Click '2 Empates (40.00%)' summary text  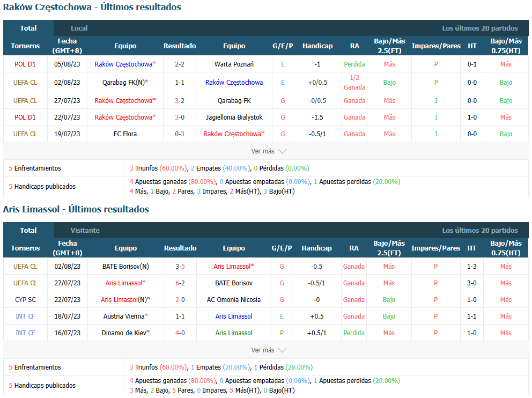[x=220, y=168]
